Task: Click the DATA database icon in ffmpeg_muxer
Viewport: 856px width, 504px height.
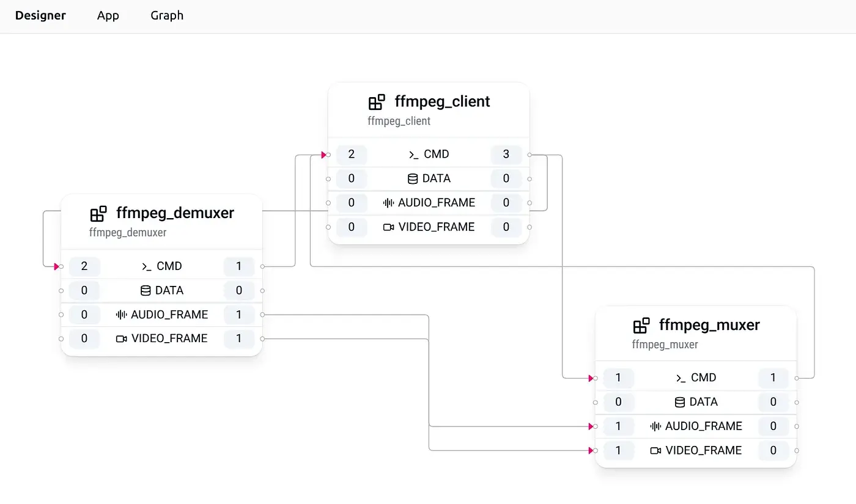Action: pos(680,402)
